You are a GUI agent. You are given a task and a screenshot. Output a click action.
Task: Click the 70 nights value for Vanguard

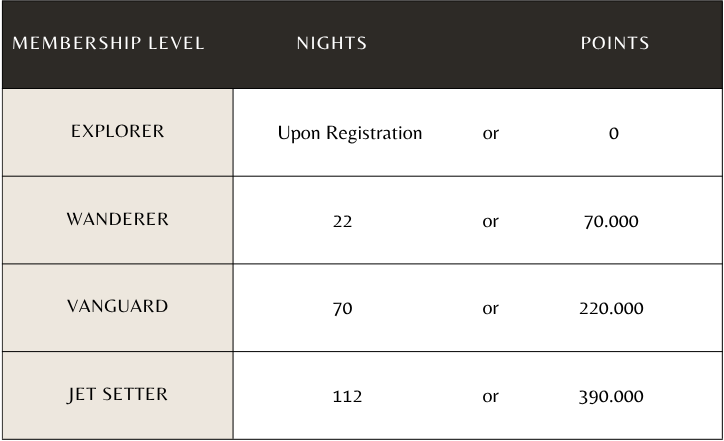pos(342,308)
